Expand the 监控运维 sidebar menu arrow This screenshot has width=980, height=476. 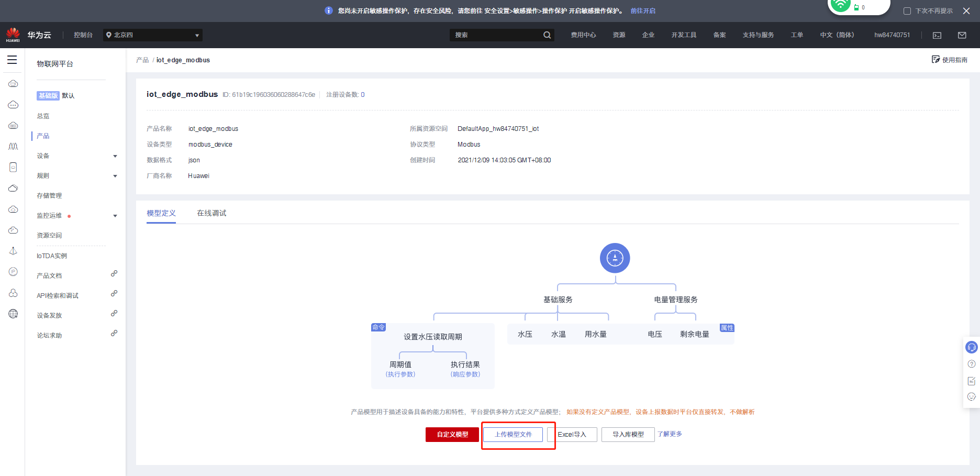click(115, 216)
